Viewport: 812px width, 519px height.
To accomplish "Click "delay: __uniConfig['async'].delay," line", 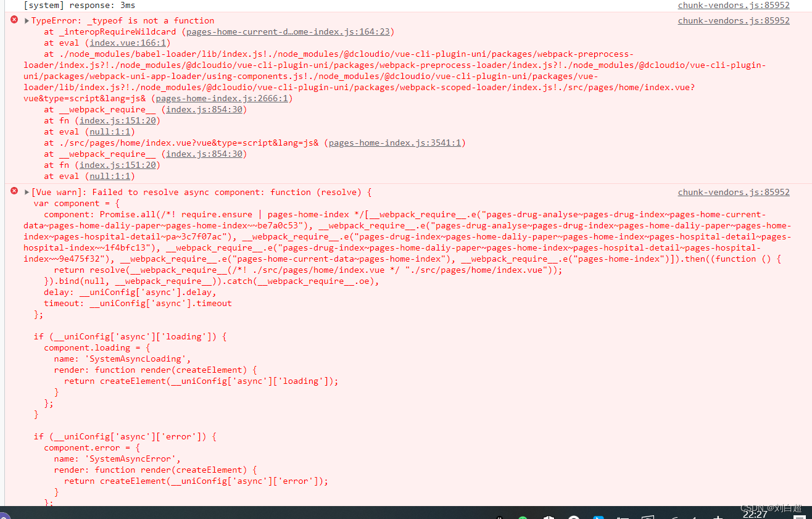I will pyautogui.click(x=130, y=293).
